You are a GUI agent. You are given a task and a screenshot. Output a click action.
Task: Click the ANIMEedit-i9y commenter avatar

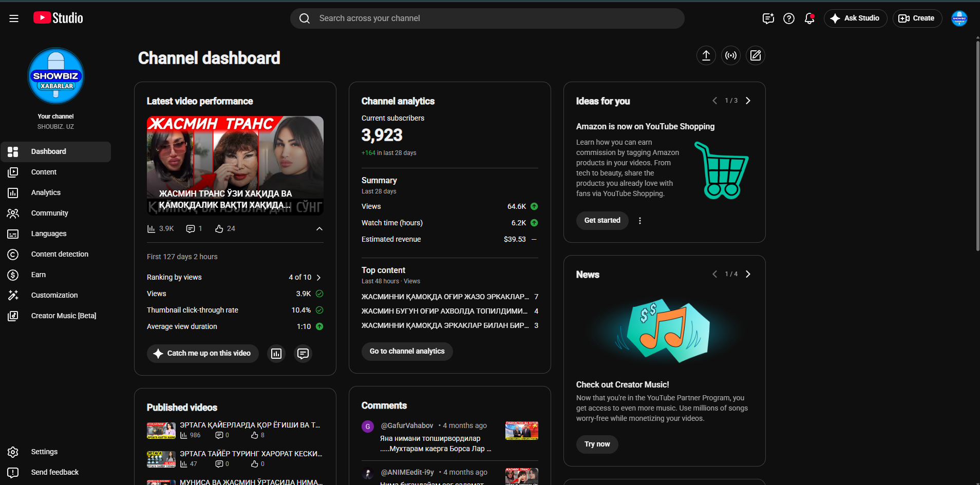[368, 474]
